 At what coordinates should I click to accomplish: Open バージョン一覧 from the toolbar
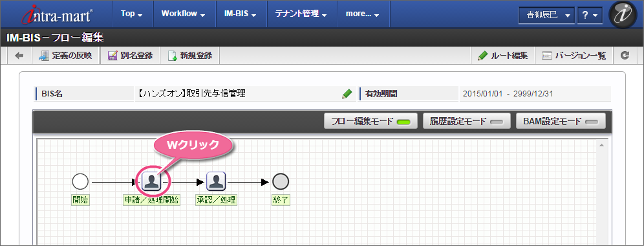tap(574, 56)
